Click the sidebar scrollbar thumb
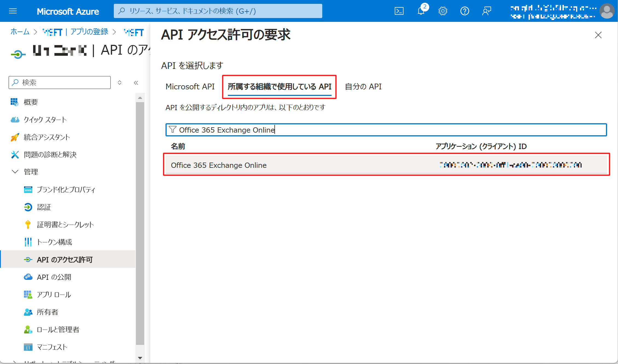Viewport: 618px width, 364px height. click(140, 224)
